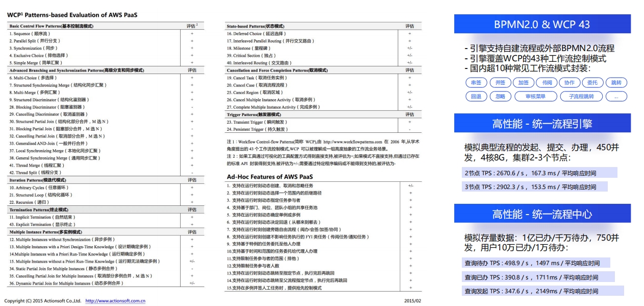
Task: Click the 传阅 pill button
Action: pyautogui.click(x=547, y=82)
